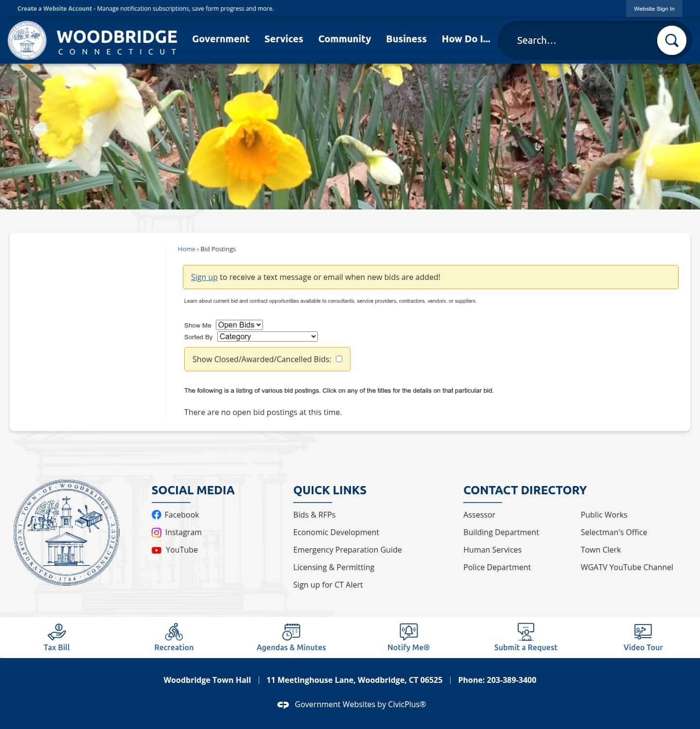
Task: Select the search magnifier icon
Action: coord(671,40)
